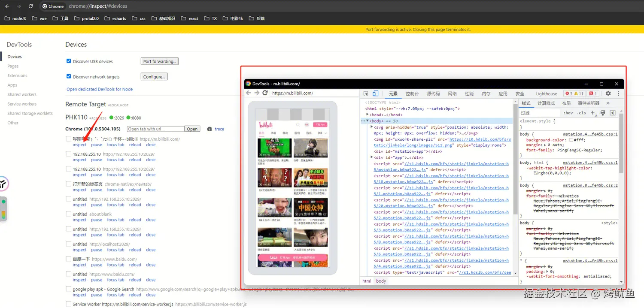
Task: Click the browser back arrow in Chrome toolbar
Action: [7, 6]
